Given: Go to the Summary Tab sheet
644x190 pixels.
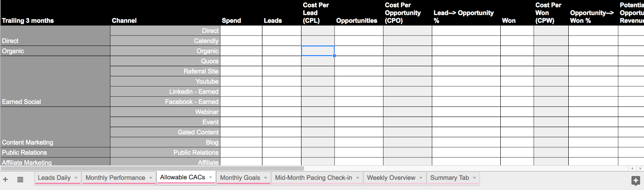Looking at the screenshot, I should tap(450, 178).
